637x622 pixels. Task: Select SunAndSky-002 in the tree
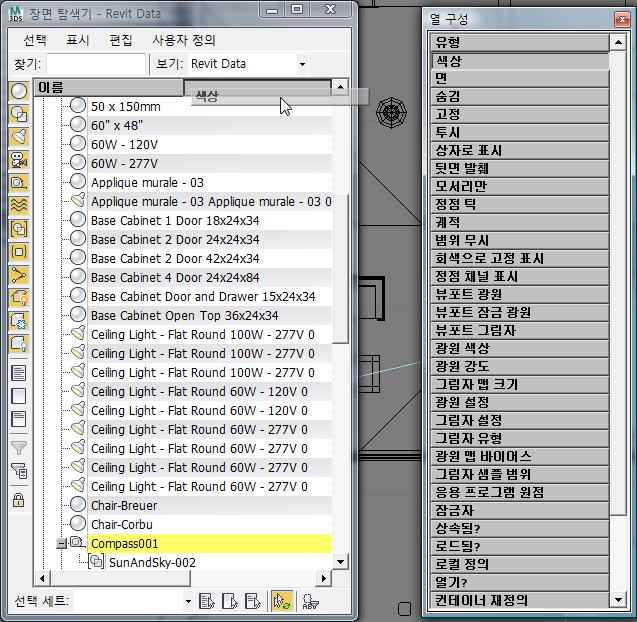pos(152,562)
